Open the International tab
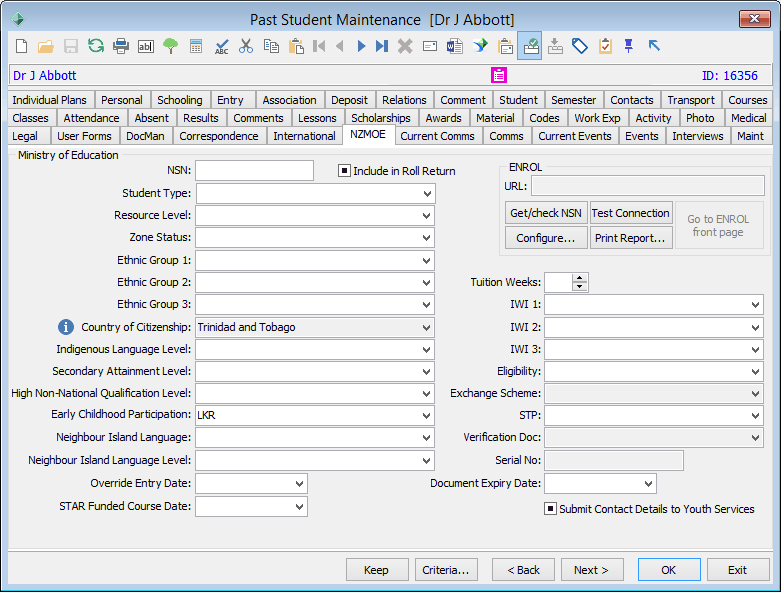The height and width of the screenshot is (592, 781). 304,136
